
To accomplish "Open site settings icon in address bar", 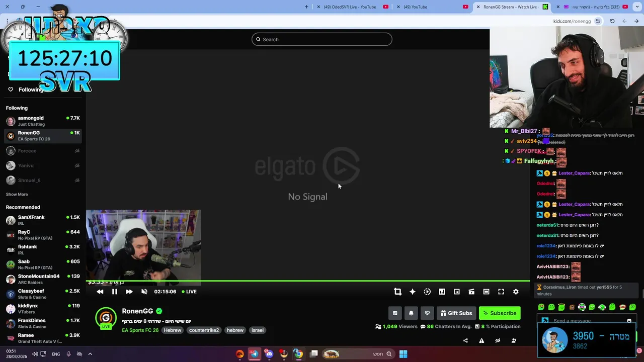I will [x=598, y=21].
